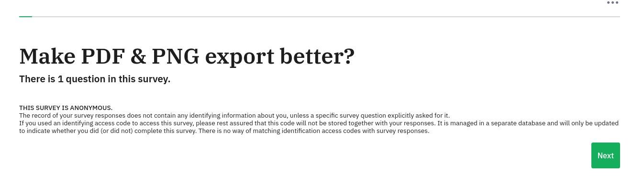The image size is (644, 176).
Task: Click the sentence starting 'The record of your survey'
Action: coord(234,115)
